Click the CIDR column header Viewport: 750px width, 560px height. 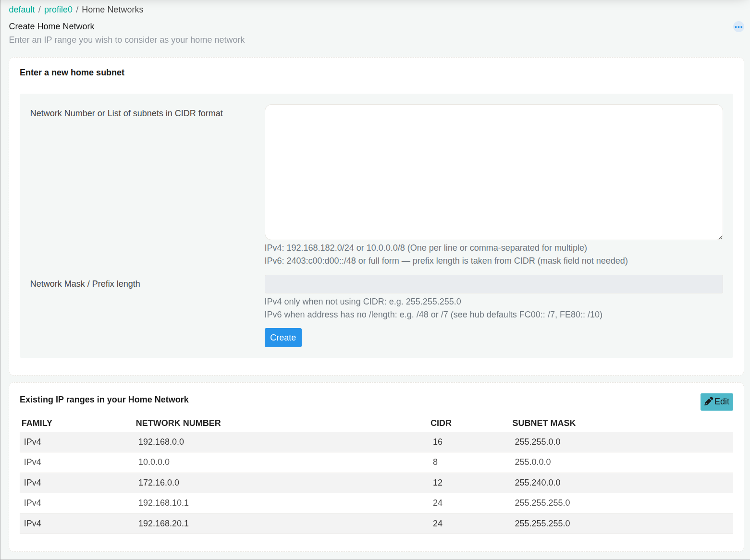point(441,423)
